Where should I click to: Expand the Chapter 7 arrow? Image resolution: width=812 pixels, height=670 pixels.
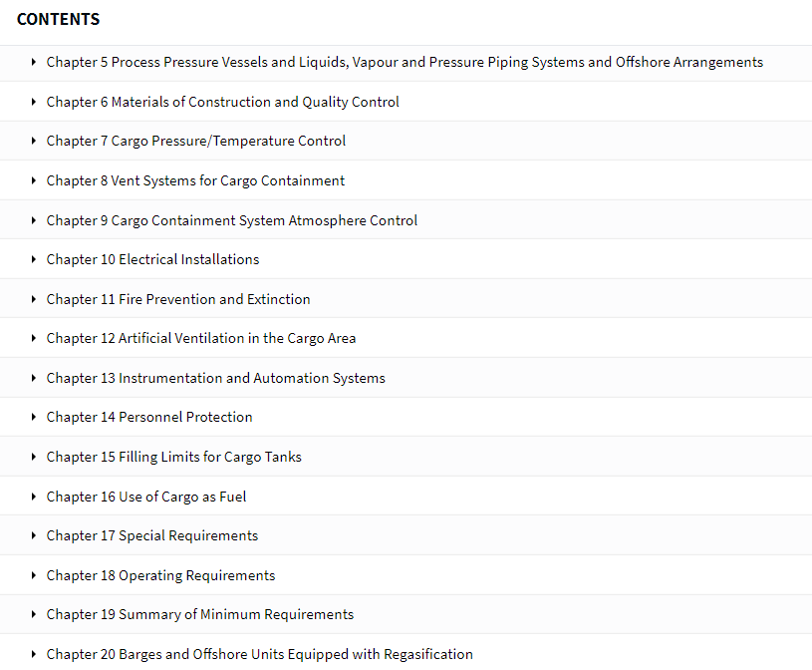(34, 141)
